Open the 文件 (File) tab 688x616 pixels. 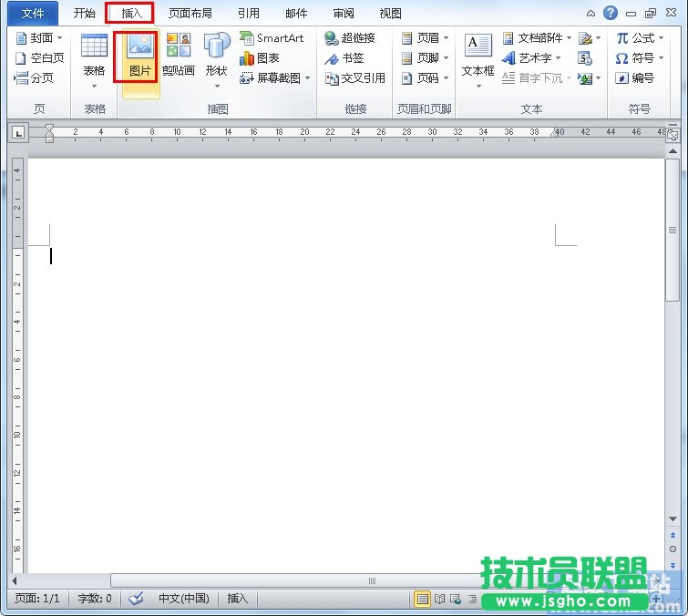pyautogui.click(x=33, y=14)
